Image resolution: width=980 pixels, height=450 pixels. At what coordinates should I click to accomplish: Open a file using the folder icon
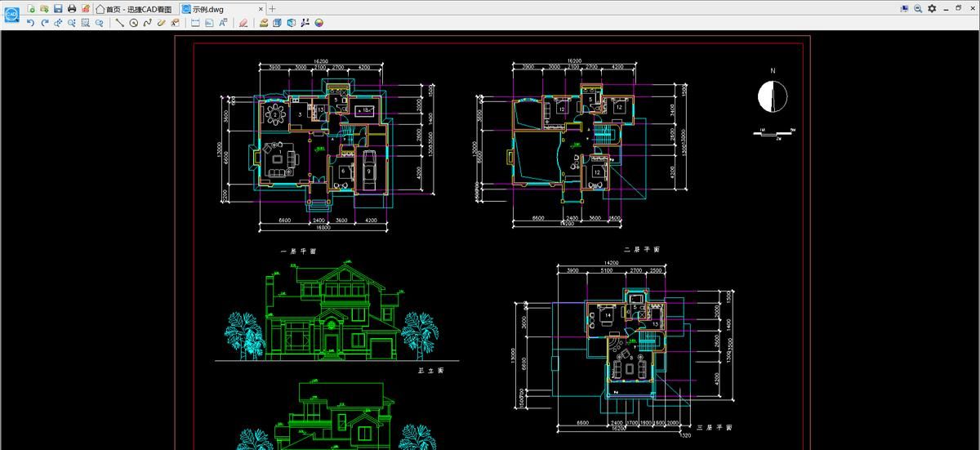(x=44, y=8)
